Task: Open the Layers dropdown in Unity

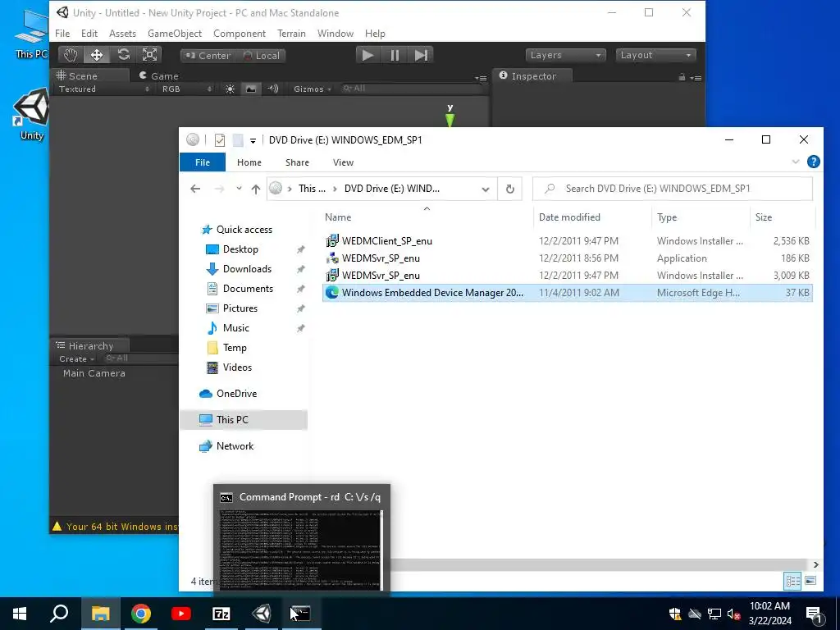Action: click(565, 55)
